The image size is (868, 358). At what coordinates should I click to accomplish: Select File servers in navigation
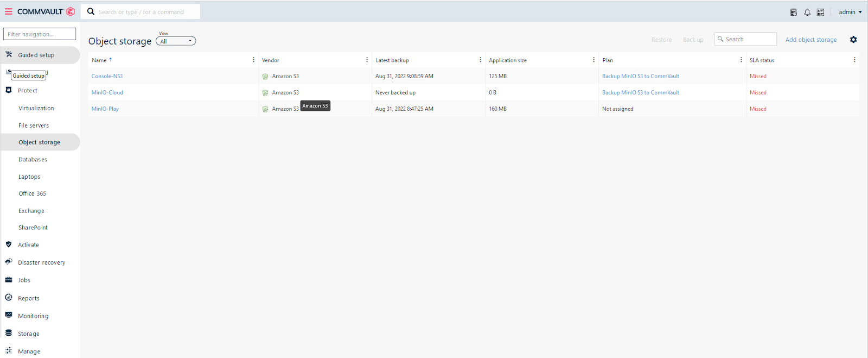[x=34, y=125]
